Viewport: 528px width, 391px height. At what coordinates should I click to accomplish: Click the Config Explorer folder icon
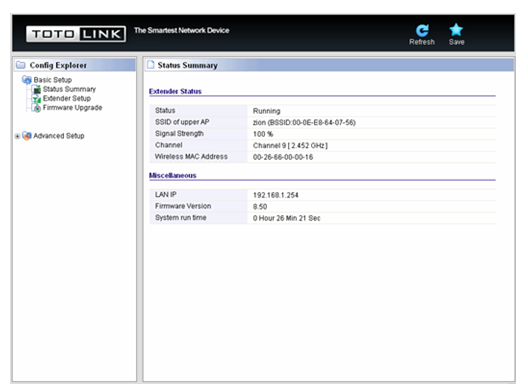pyautogui.click(x=21, y=65)
